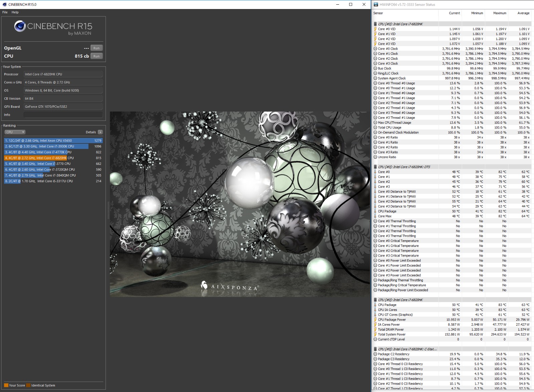Select Core #1 Distance to TjMAX row

(452, 197)
